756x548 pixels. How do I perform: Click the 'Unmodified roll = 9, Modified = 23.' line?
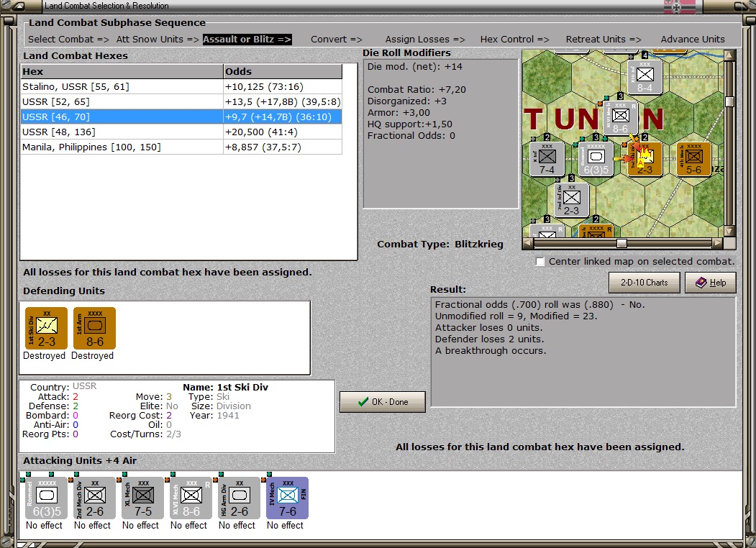tap(516, 316)
